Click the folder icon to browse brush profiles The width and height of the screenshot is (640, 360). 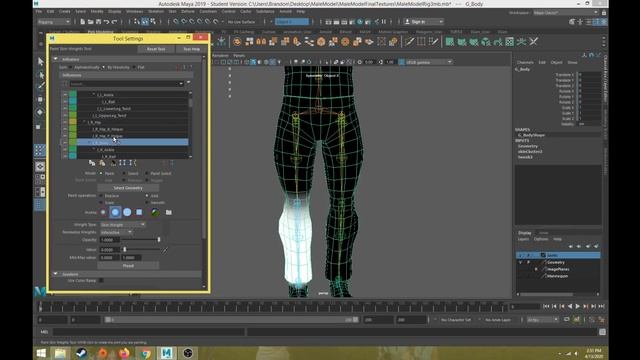tap(169, 212)
